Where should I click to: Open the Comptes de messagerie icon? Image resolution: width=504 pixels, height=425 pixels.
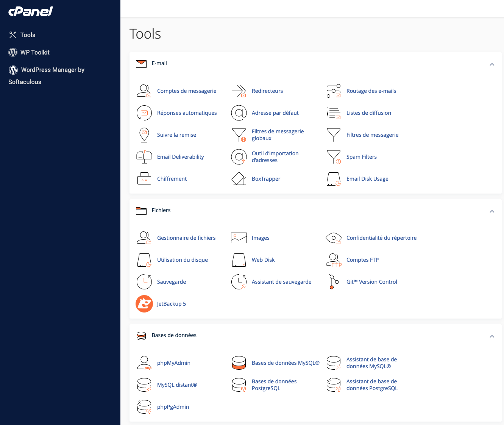click(144, 91)
